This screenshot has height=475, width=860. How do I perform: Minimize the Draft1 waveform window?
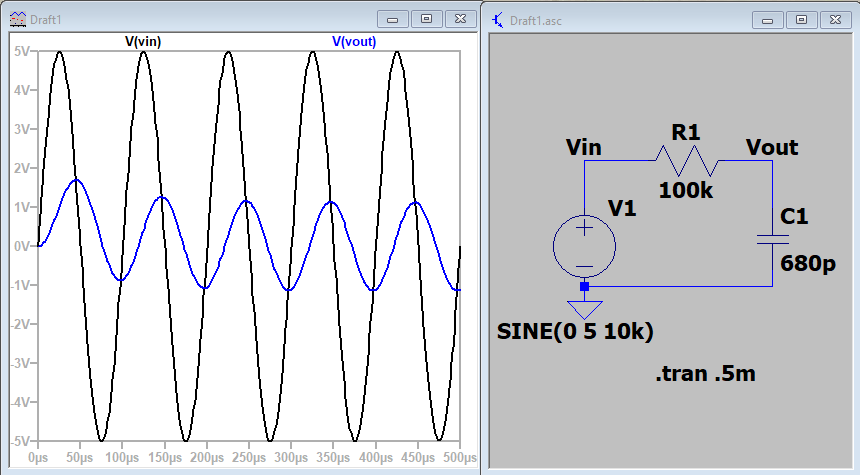tap(392, 19)
